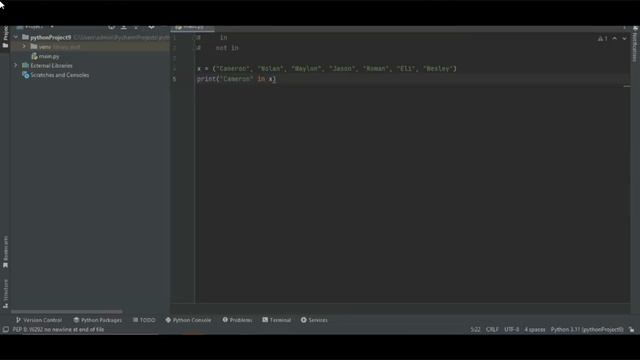Open the inspection warnings indicator

point(602,38)
